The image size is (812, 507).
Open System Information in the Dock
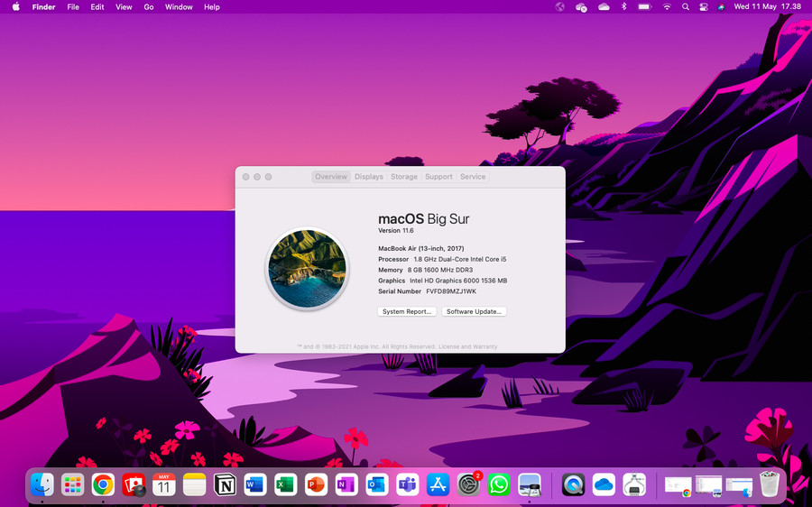[x=634, y=485]
